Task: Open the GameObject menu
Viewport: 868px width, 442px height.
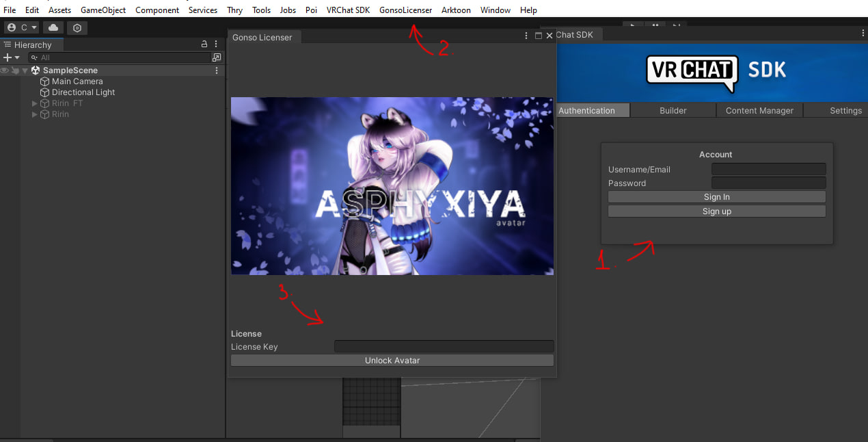Action: coord(103,10)
